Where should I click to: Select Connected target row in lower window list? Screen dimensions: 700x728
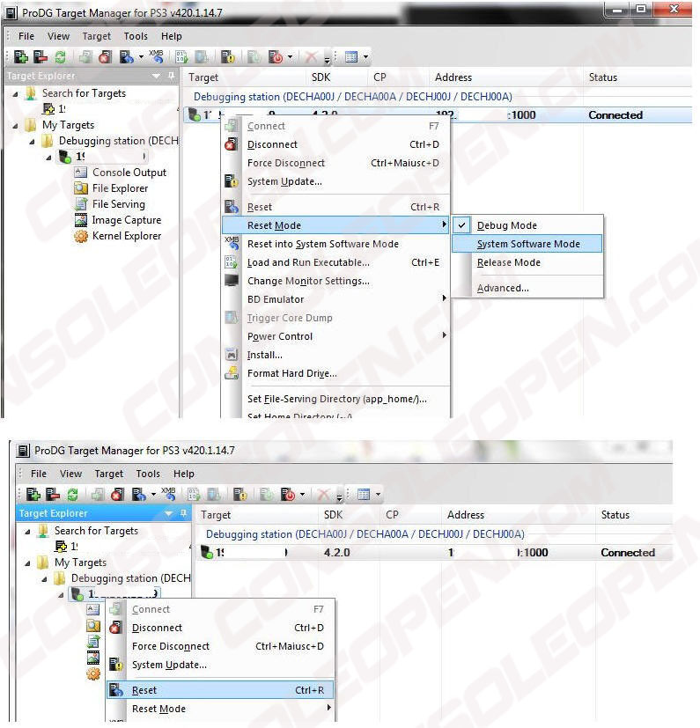[434, 553]
